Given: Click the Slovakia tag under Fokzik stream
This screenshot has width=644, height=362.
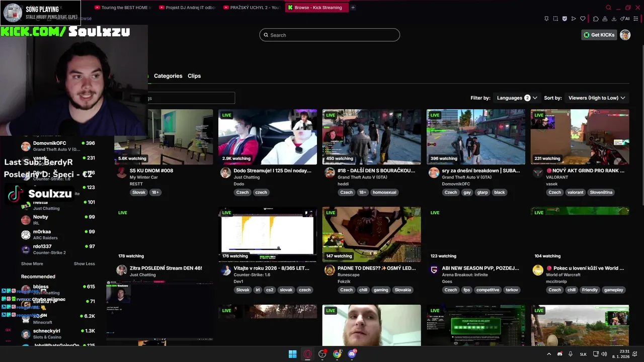Looking at the screenshot, I should point(403,290).
